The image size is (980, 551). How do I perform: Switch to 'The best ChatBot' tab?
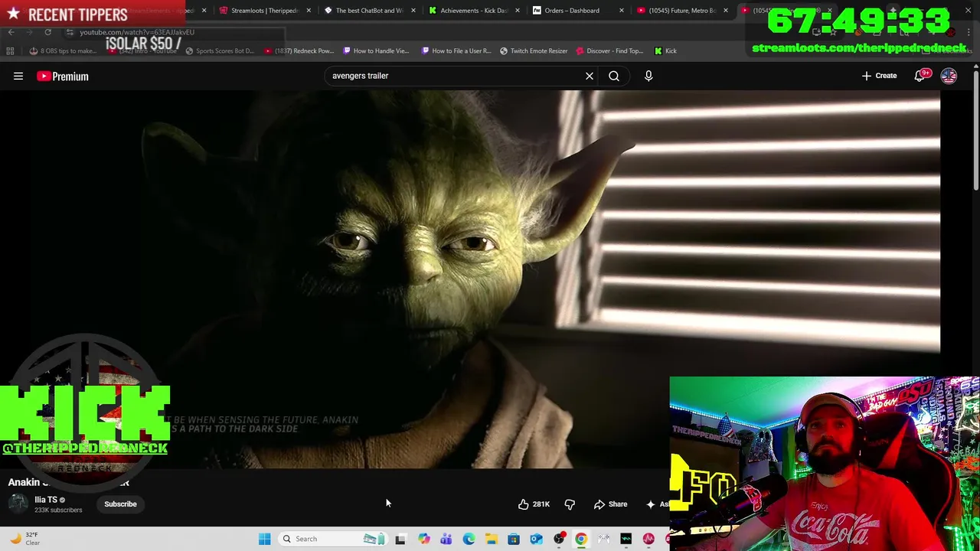pos(369,11)
